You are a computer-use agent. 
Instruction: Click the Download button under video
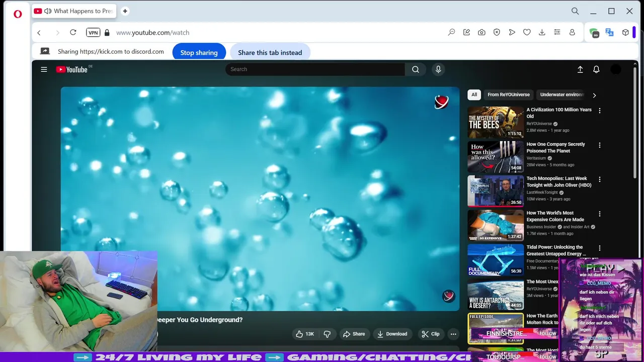(392, 334)
